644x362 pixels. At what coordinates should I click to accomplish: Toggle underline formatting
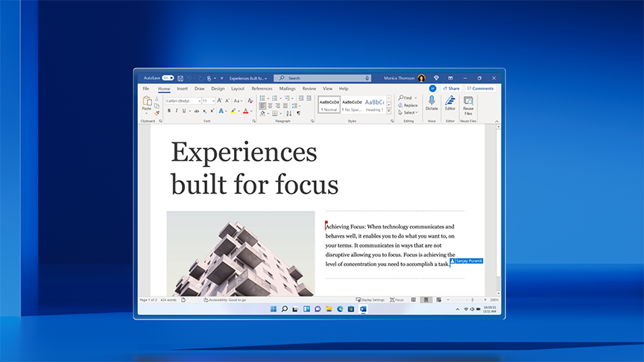[x=184, y=111]
